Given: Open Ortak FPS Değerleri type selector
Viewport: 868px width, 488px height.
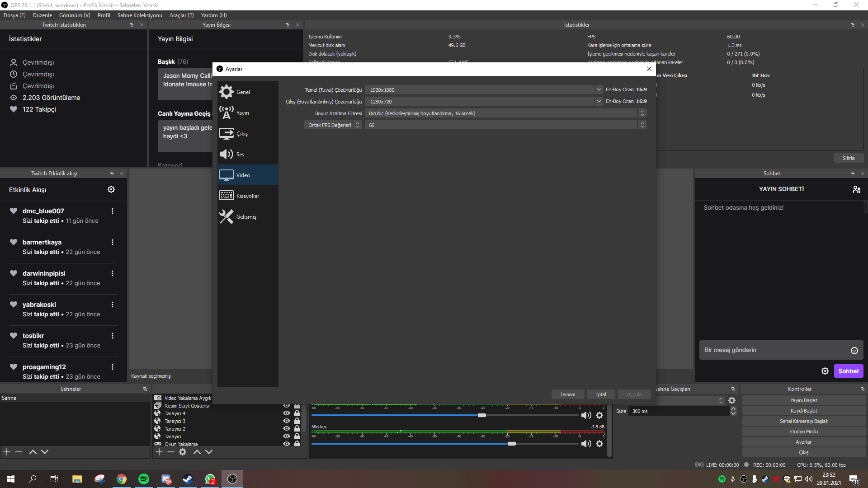Looking at the screenshot, I should 333,125.
